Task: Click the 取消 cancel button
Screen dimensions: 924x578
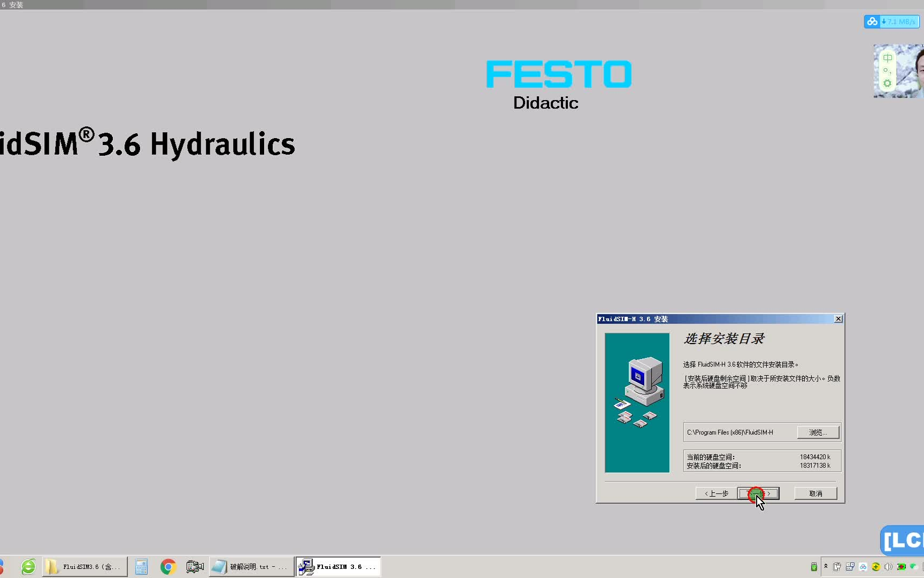Action: (815, 493)
